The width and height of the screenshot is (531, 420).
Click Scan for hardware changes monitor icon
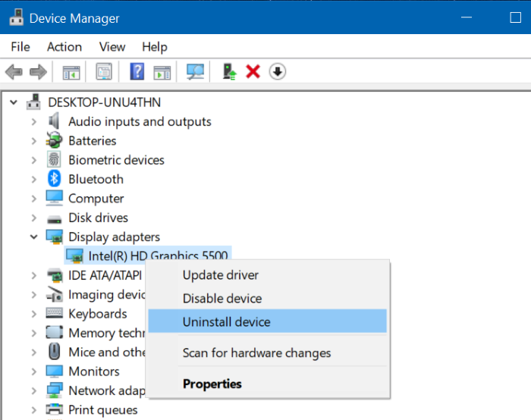point(196,72)
